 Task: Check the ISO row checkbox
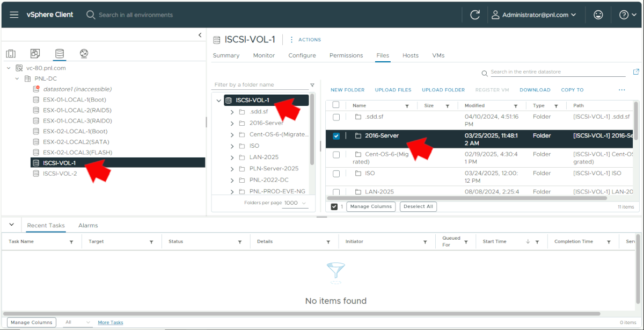point(336,174)
